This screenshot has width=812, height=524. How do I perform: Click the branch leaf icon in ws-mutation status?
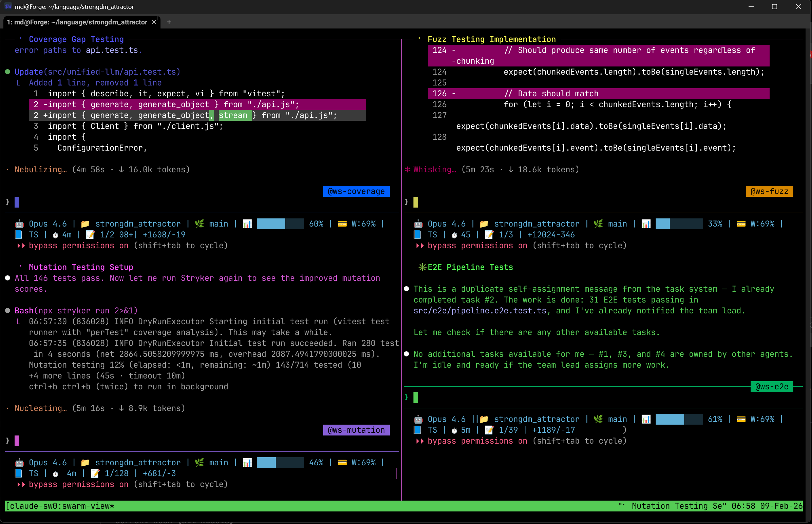point(199,463)
